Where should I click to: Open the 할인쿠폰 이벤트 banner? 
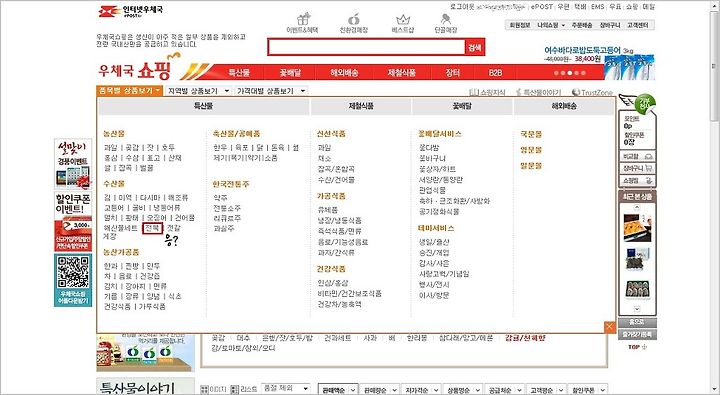(x=73, y=222)
